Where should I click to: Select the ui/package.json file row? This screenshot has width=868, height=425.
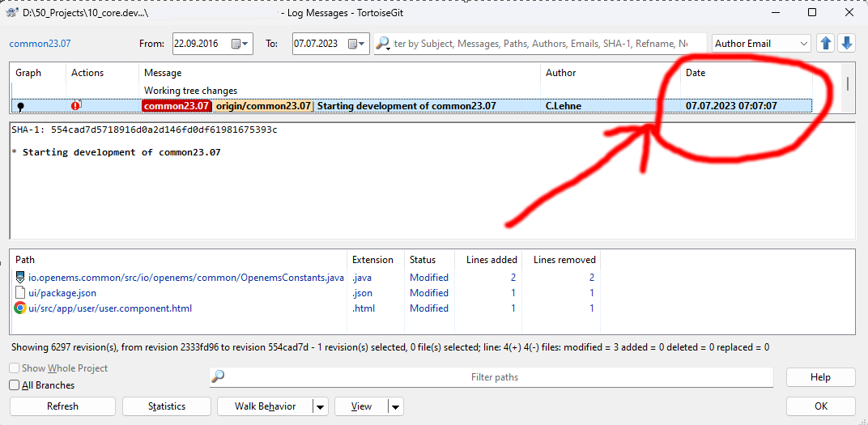(x=305, y=293)
